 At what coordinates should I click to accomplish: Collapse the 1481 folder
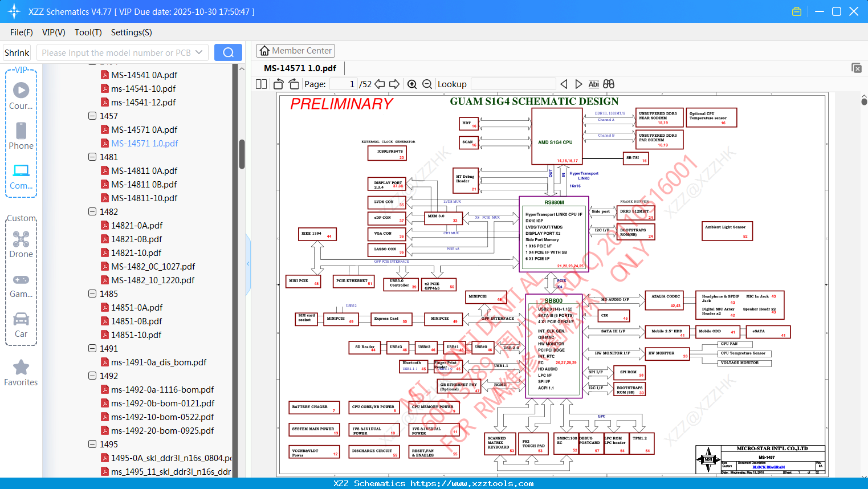tap(92, 157)
